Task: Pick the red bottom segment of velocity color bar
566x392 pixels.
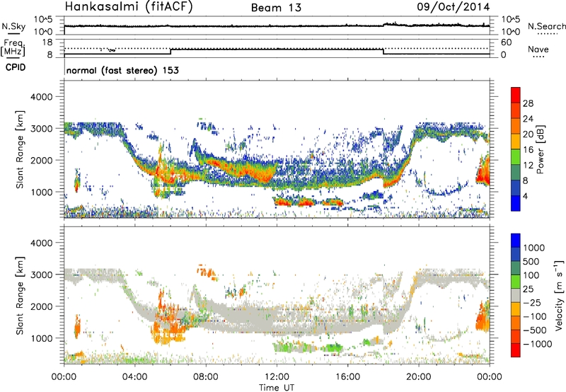Action: [516, 350]
